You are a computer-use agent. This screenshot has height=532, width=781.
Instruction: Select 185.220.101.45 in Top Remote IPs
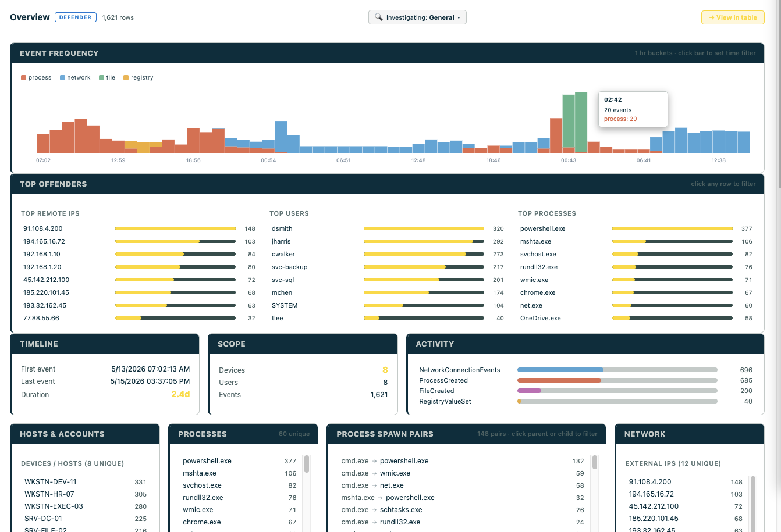click(139, 292)
